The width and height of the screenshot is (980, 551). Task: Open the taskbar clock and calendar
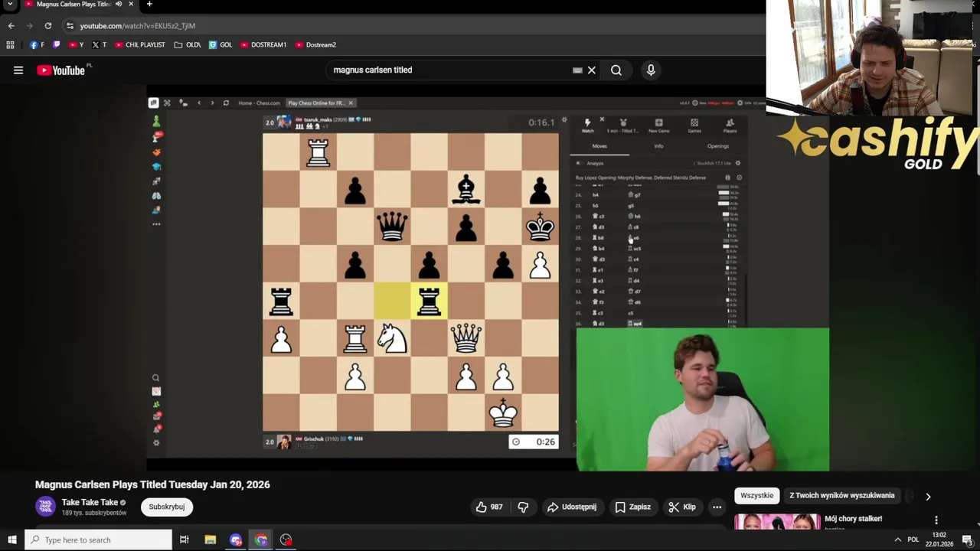[939, 540]
